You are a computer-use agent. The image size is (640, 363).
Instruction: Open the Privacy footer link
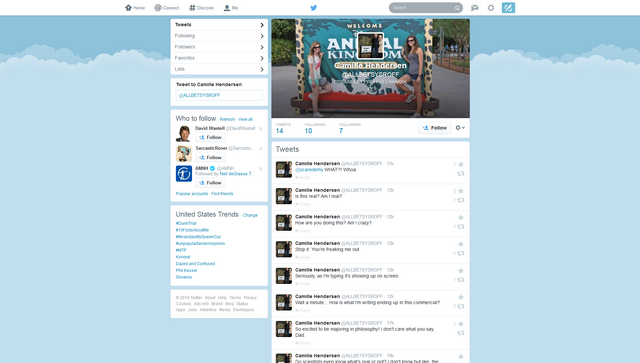pyautogui.click(x=250, y=298)
